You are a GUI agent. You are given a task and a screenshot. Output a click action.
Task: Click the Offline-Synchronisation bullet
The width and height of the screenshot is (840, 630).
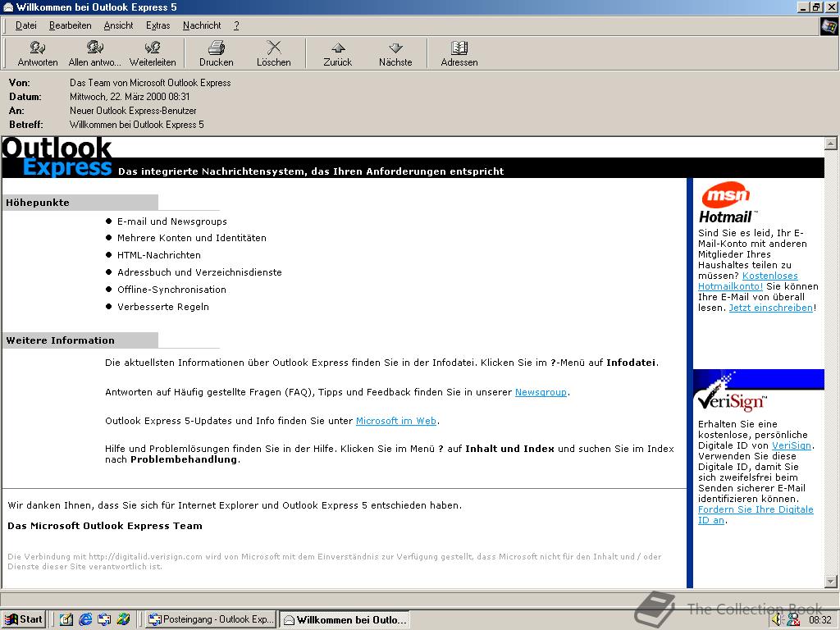click(171, 290)
